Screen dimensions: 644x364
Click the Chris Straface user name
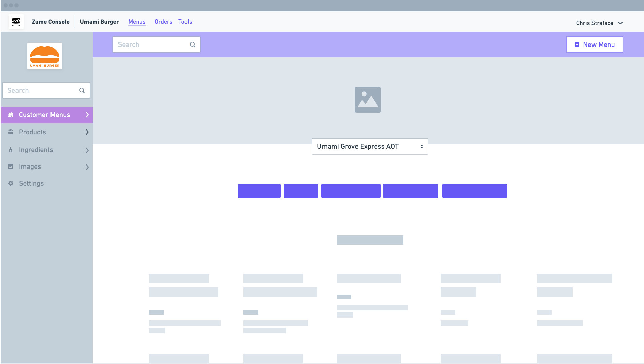click(x=595, y=23)
